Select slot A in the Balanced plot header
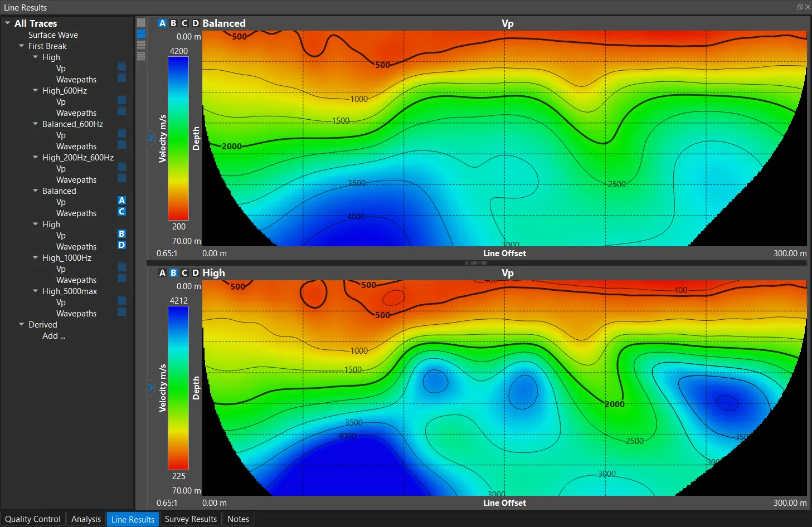Screen dimensions: 812x527 [x=162, y=23]
